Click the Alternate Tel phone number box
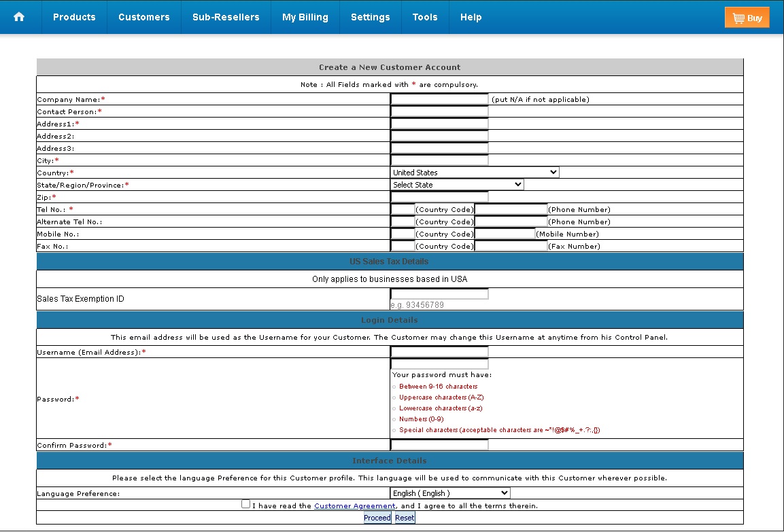 [511, 221]
